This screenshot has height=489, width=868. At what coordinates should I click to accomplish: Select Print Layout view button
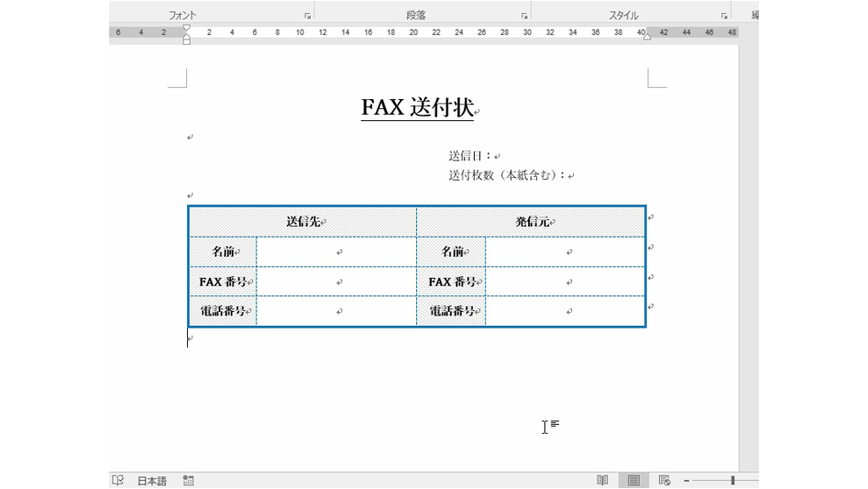[x=633, y=480]
